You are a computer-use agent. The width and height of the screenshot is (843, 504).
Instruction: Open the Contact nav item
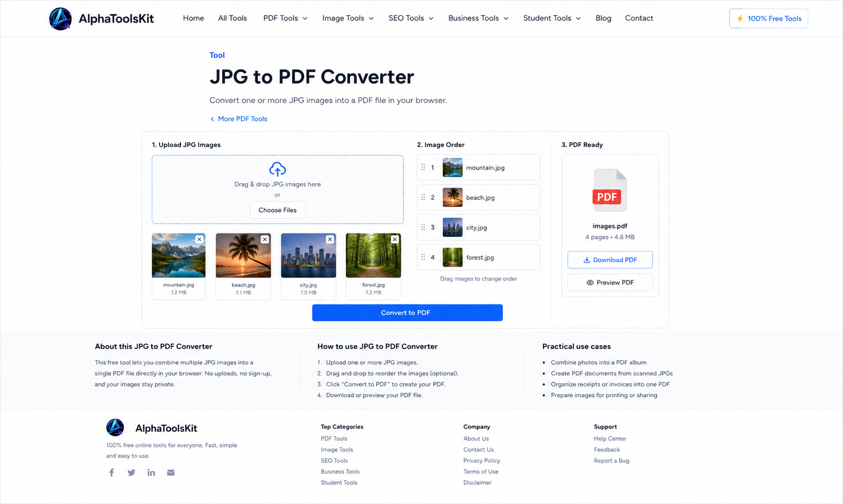(639, 18)
